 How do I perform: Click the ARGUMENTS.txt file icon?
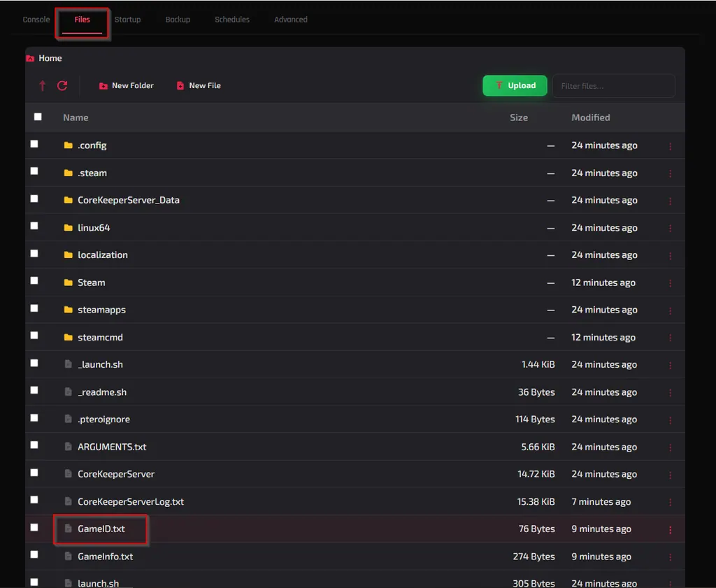[68, 447]
